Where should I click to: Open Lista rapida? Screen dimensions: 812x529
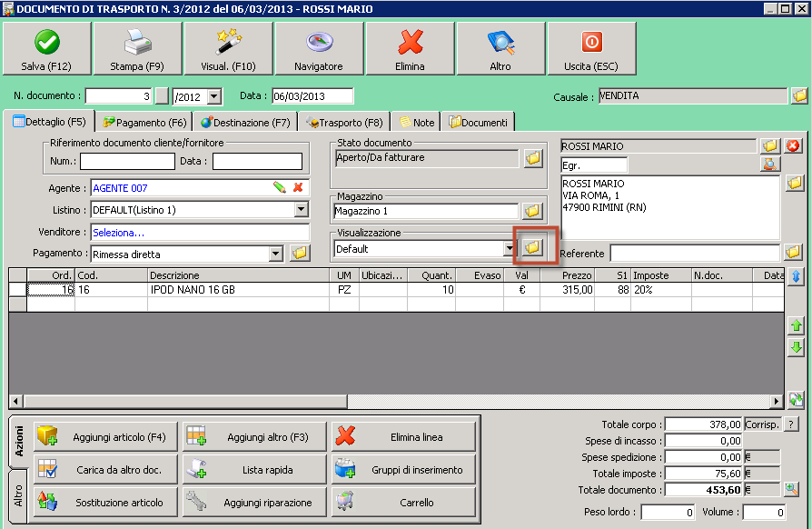point(255,470)
